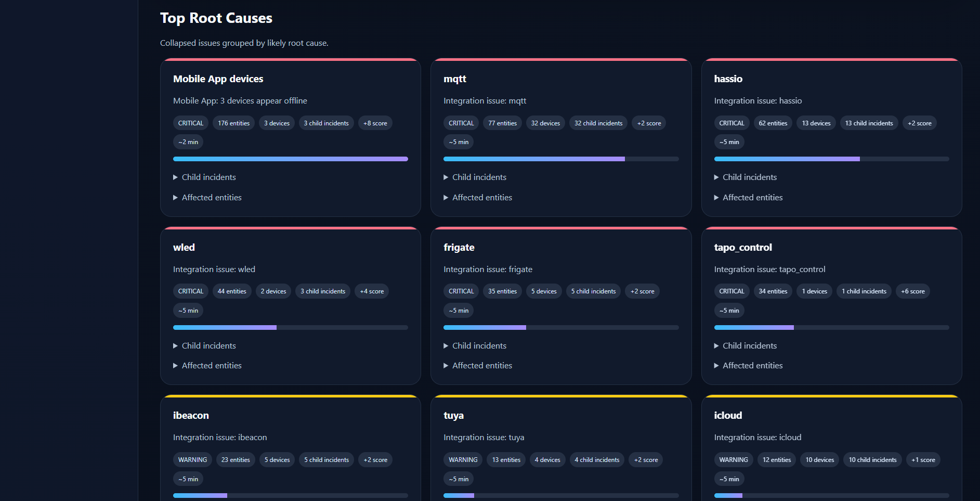Click the 13 devices badge

tap(816, 123)
